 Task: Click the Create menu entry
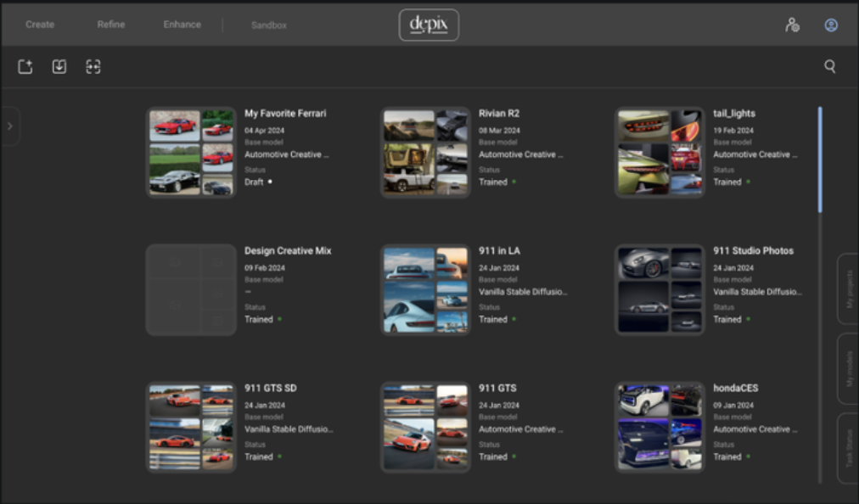pyautogui.click(x=39, y=25)
